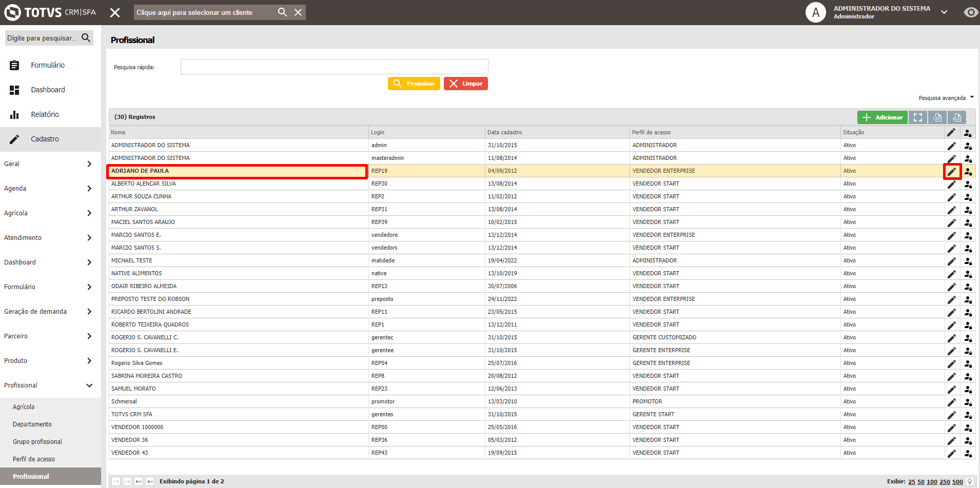Focus the Pesquisa rápida input field
Viewport: 980px width, 488px height.
[334, 67]
